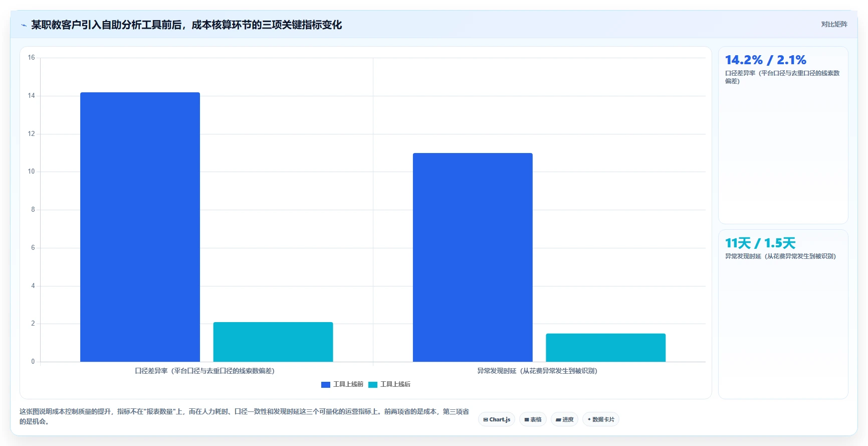Click the 进度 tag
This screenshot has height=446, width=868.
pos(564,419)
